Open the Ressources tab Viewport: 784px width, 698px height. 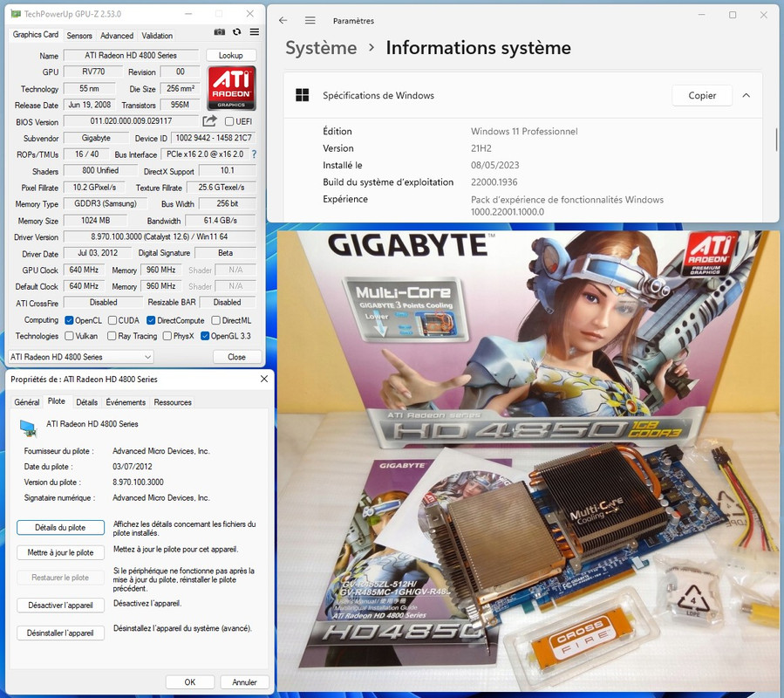tap(173, 402)
